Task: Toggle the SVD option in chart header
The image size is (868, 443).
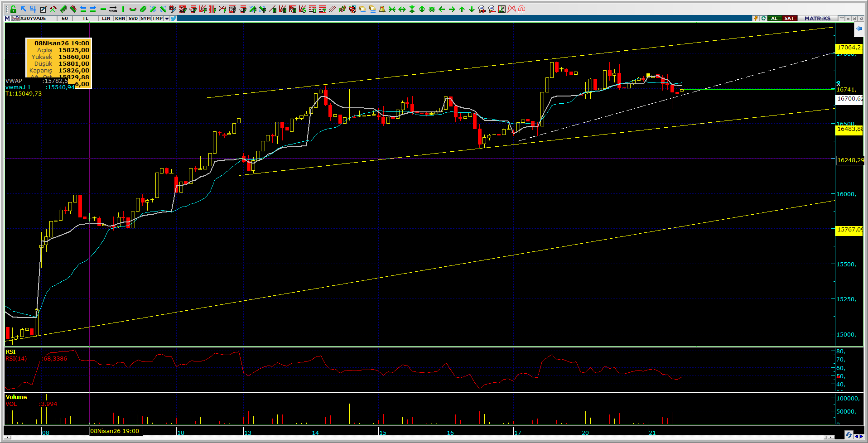Action: [133, 19]
